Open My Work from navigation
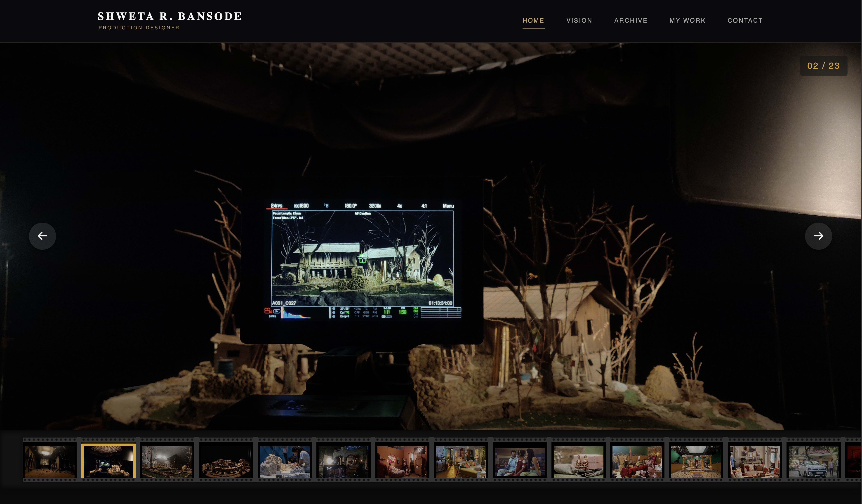This screenshot has width=862, height=504. coord(688,21)
